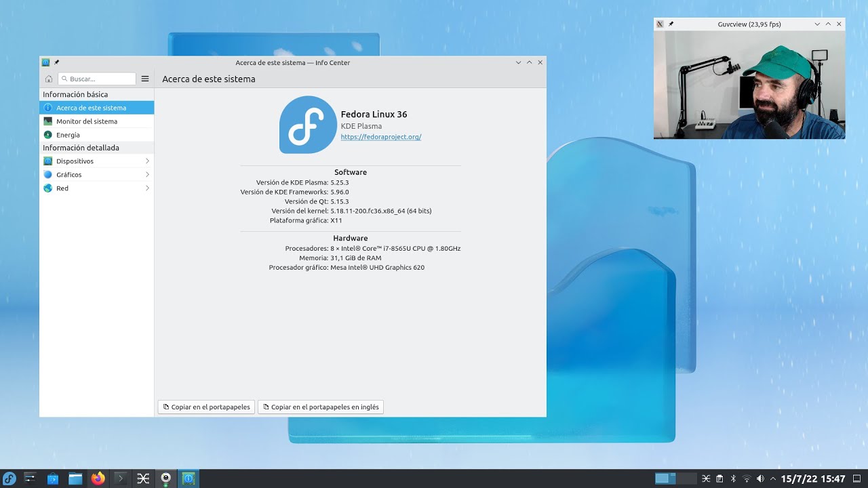This screenshot has height=488, width=868.
Task: Switch to the first virtual desktop in pager
Action: click(x=665, y=479)
